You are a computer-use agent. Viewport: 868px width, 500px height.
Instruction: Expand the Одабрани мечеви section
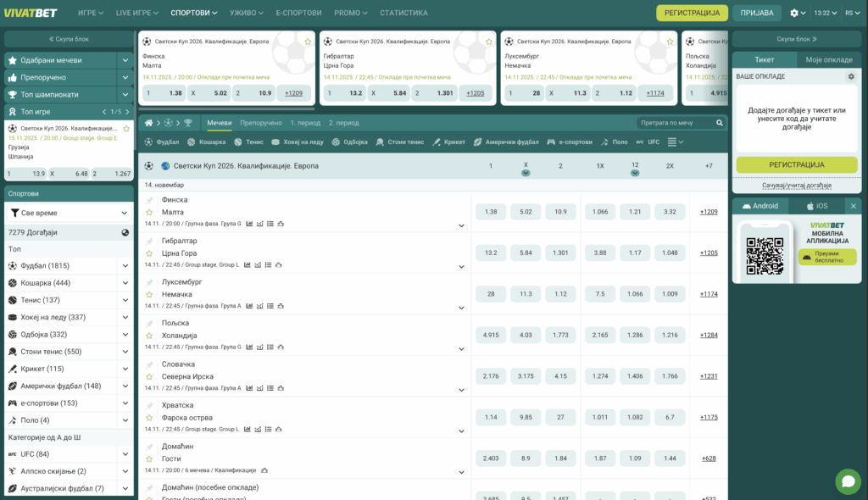click(x=125, y=60)
